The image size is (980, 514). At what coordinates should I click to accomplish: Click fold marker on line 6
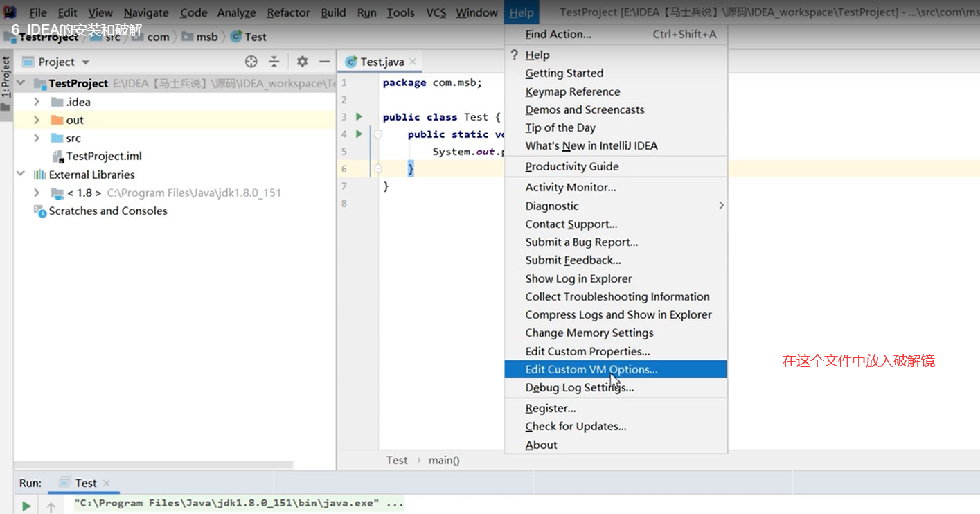378,168
